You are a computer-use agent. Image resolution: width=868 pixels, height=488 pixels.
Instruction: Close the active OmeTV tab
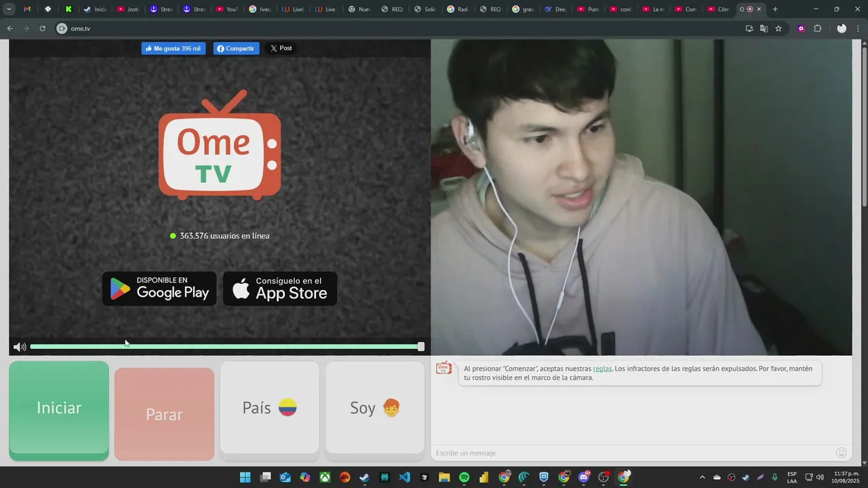(x=759, y=9)
